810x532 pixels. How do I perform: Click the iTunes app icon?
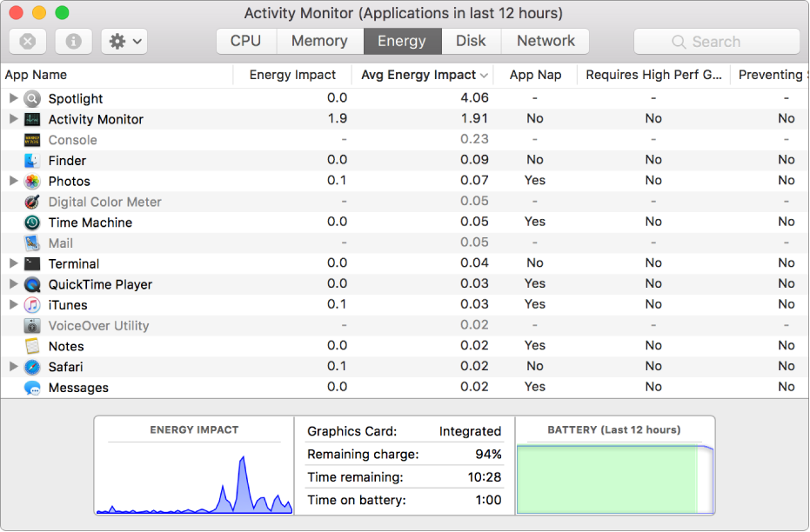(x=32, y=305)
